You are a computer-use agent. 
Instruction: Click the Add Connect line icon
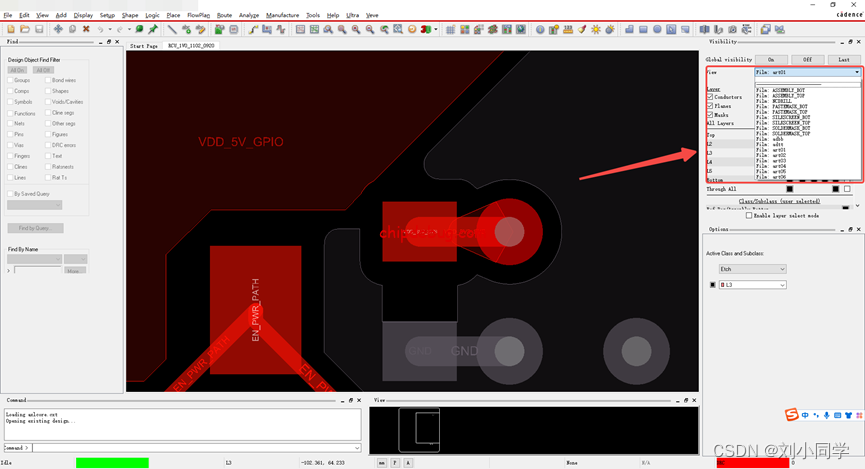coord(172,29)
